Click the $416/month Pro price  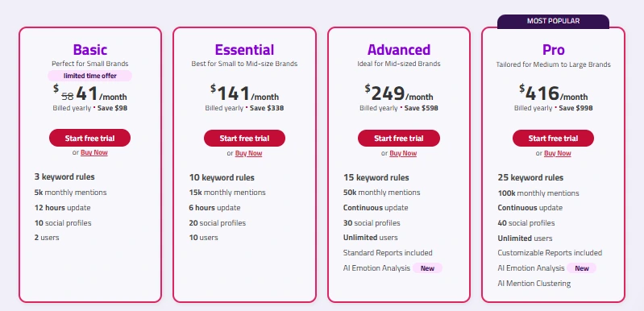(x=553, y=93)
